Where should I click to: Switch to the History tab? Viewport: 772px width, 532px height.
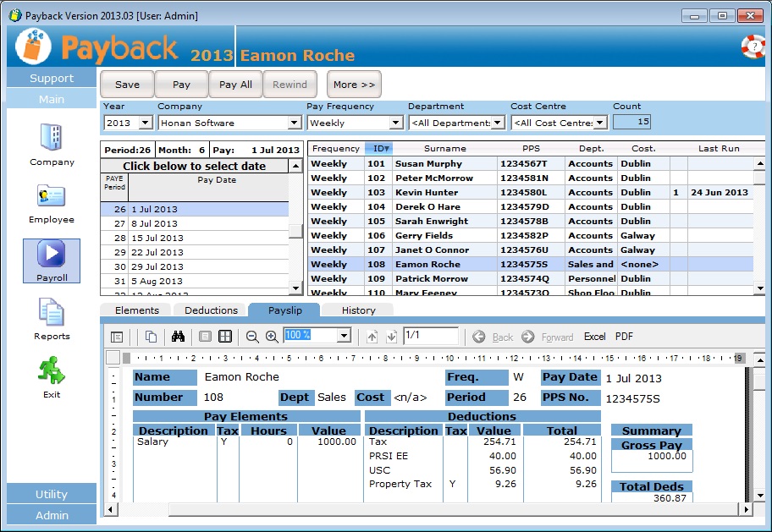point(358,310)
